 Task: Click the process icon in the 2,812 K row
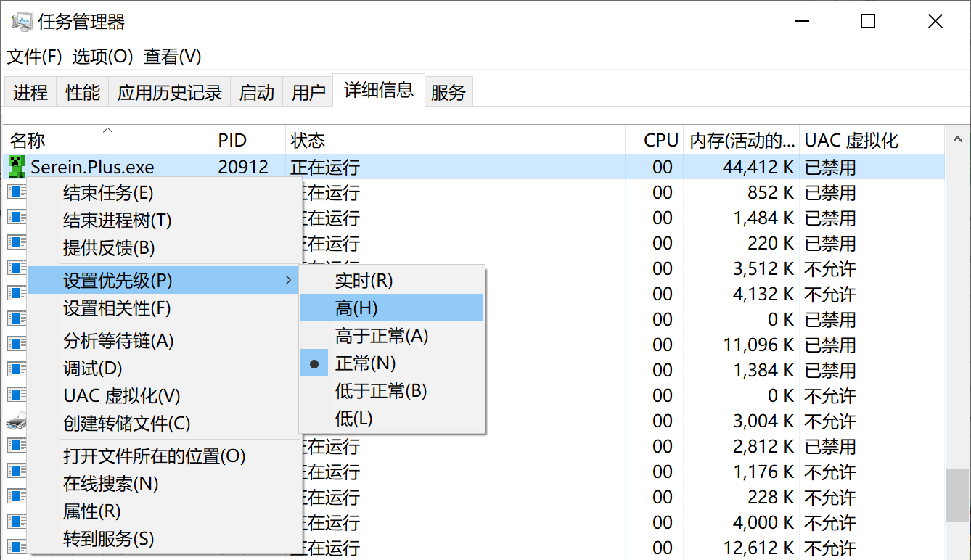point(17,446)
